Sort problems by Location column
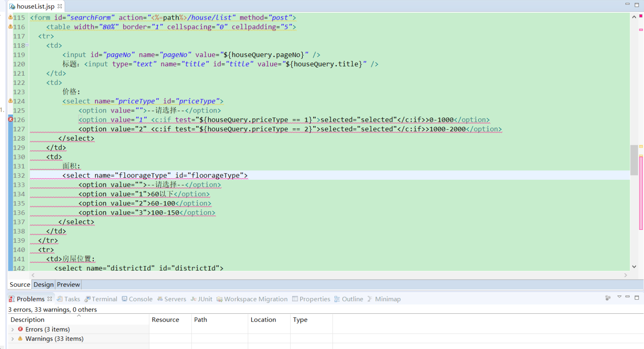This screenshot has width=644, height=349. tap(269, 320)
